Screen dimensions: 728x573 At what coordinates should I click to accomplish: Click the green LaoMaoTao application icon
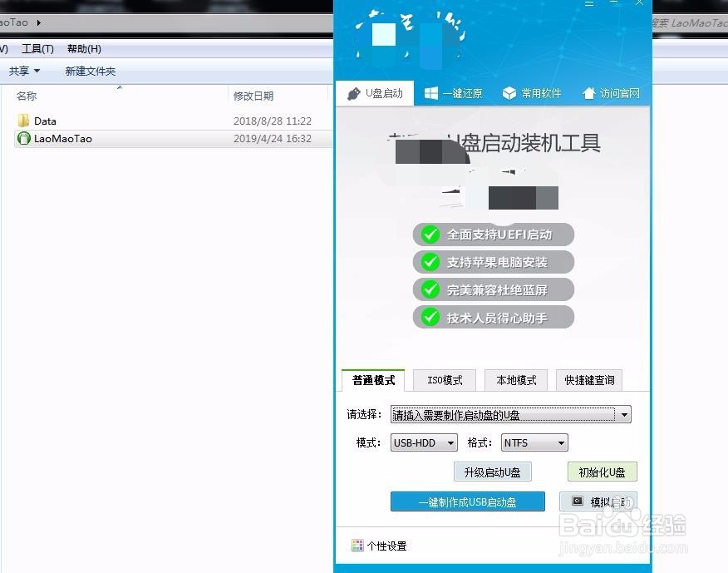pos(23,138)
